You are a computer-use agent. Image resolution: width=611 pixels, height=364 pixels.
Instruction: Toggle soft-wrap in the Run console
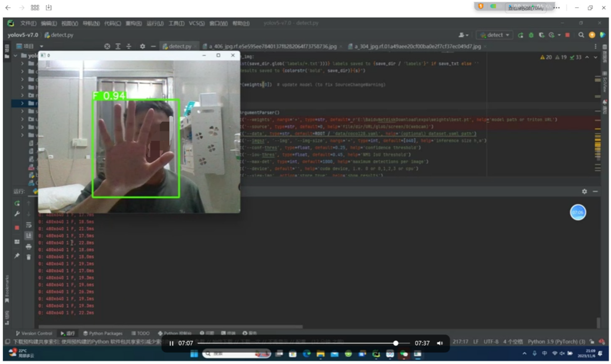coord(29,225)
